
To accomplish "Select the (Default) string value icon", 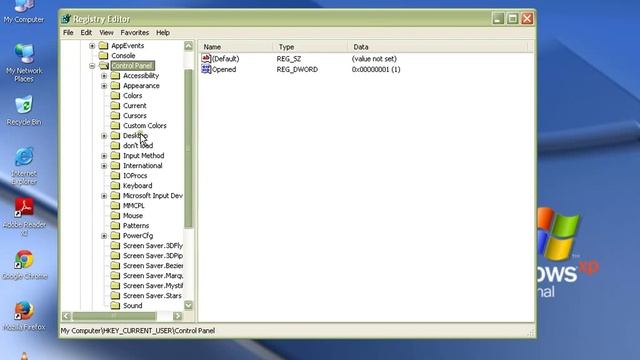I will coord(206,58).
